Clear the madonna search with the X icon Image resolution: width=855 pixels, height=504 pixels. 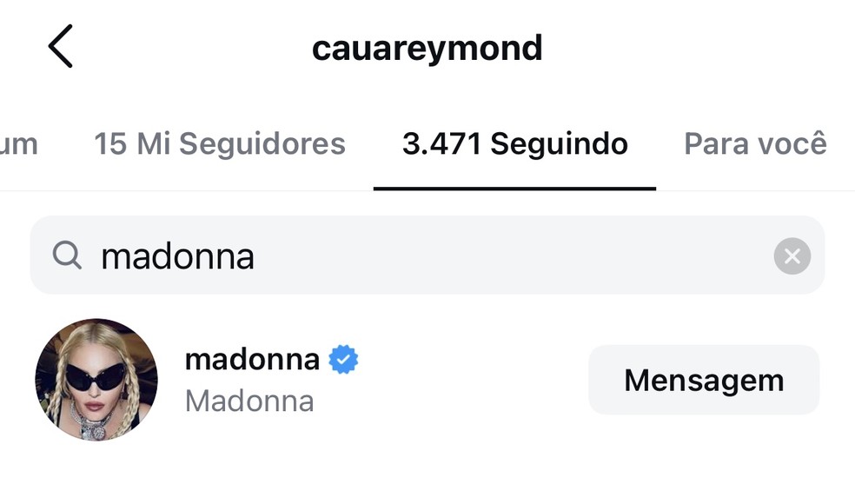point(792,255)
